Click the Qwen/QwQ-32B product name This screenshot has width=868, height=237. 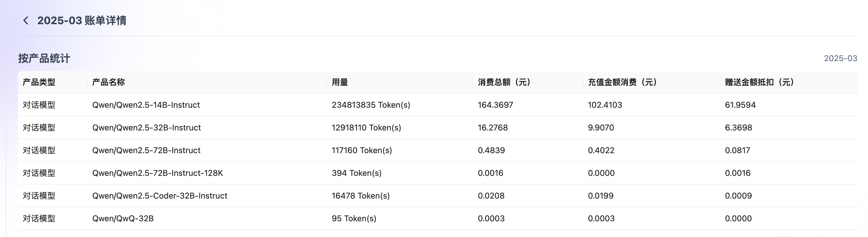(x=123, y=218)
